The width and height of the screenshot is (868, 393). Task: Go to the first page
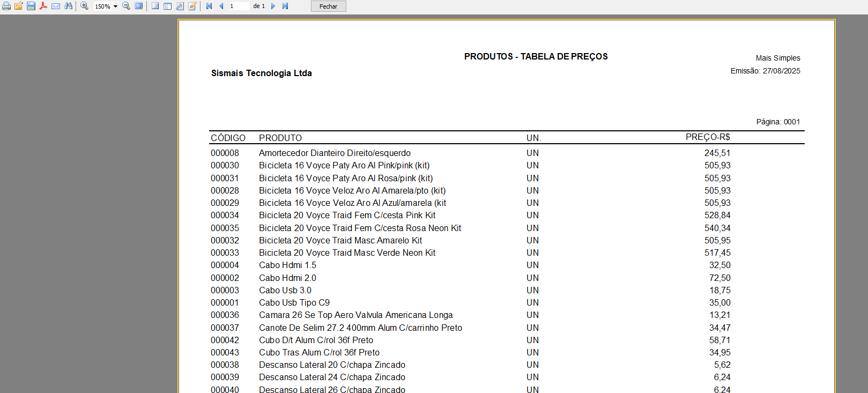(209, 6)
